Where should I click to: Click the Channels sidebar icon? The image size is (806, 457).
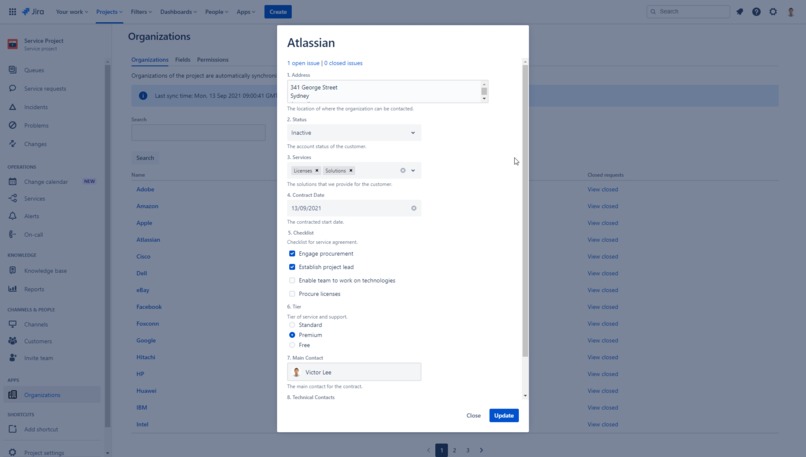pos(13,324)
